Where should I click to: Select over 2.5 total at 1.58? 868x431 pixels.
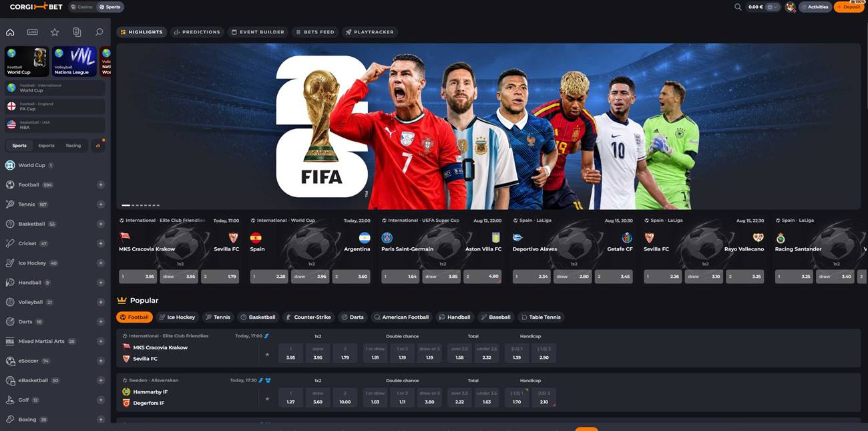(x=459, y=354)
